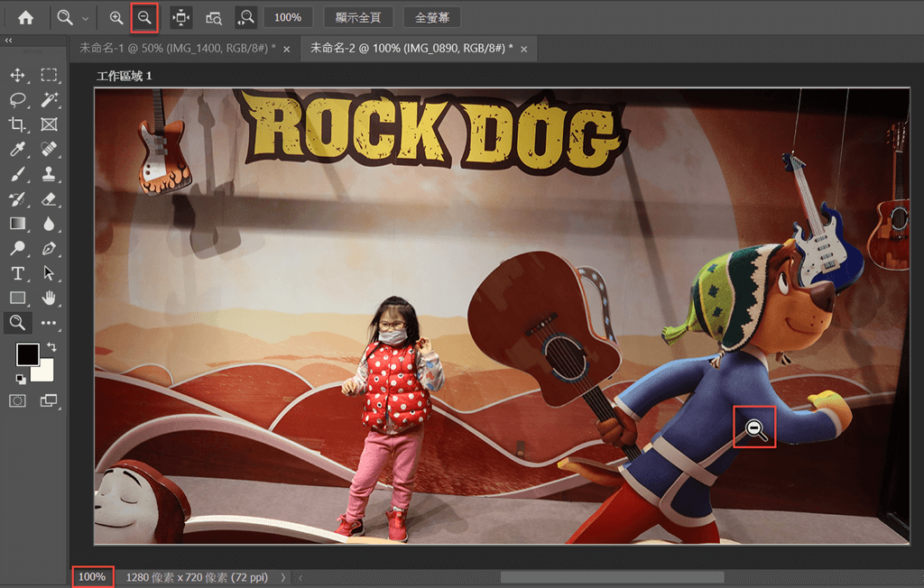924x588 pixels.
Task: Select the Hand tool
Action: [49, 299]
